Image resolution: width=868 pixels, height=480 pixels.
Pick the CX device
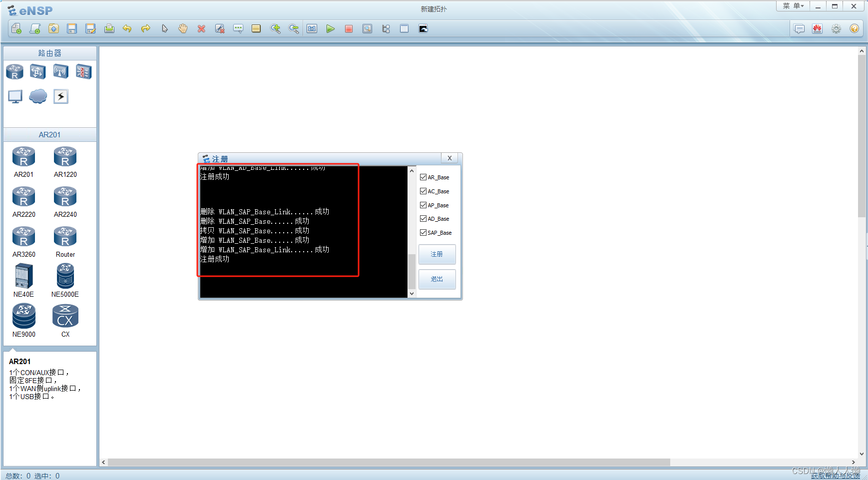coord(65,321)
